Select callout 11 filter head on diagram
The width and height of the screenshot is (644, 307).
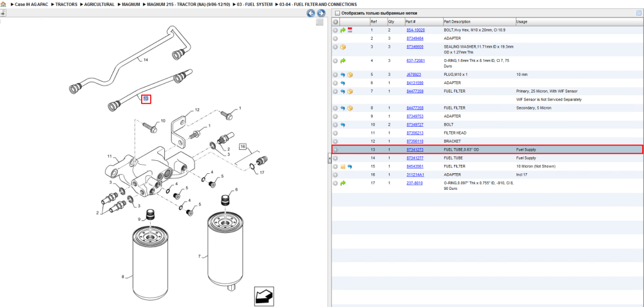pos(109,156)
